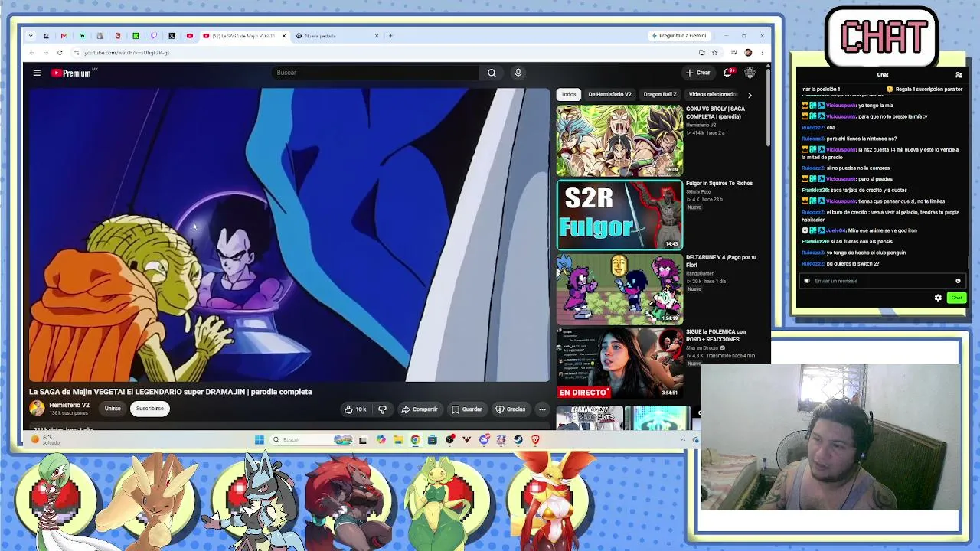Close the Nueva pestaña tab
980x551 pixels.
[x=377, y=36]
